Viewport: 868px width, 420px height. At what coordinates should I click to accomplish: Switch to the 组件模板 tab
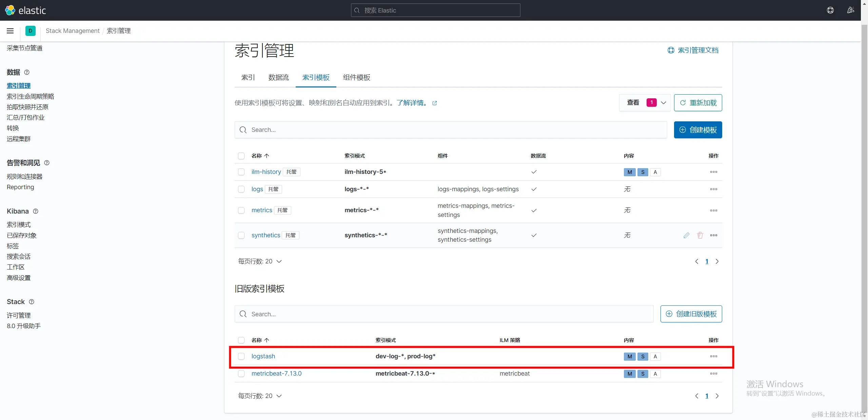(356, 78)
